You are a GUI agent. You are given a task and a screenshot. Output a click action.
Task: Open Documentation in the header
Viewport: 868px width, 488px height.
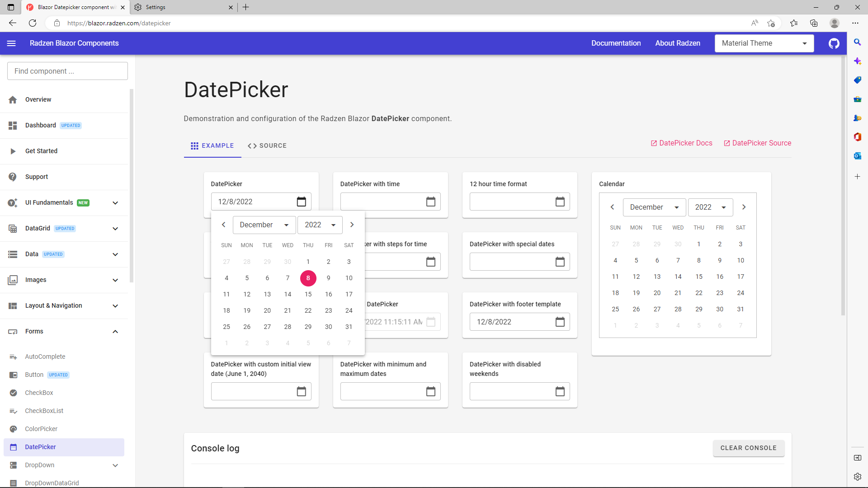point(616,43)
